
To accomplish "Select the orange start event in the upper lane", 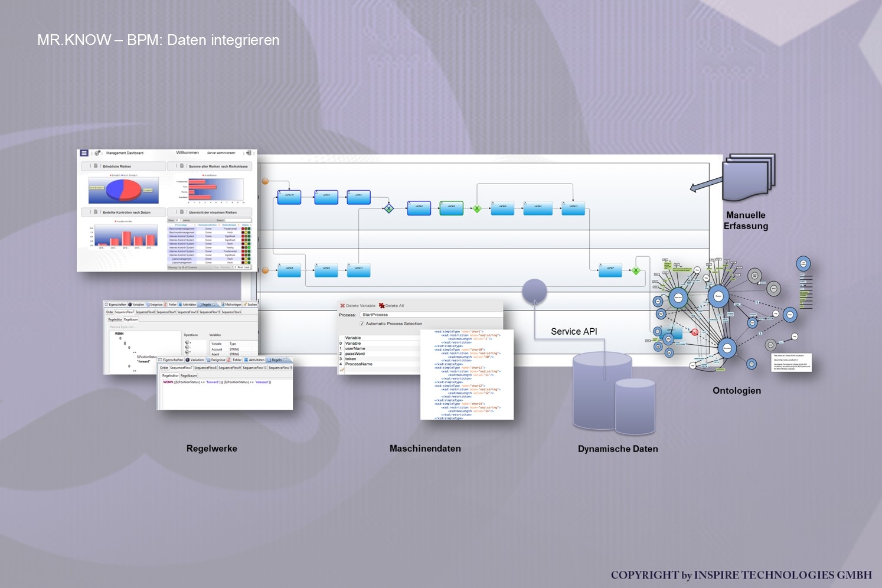I will click(x=265, y=181).
